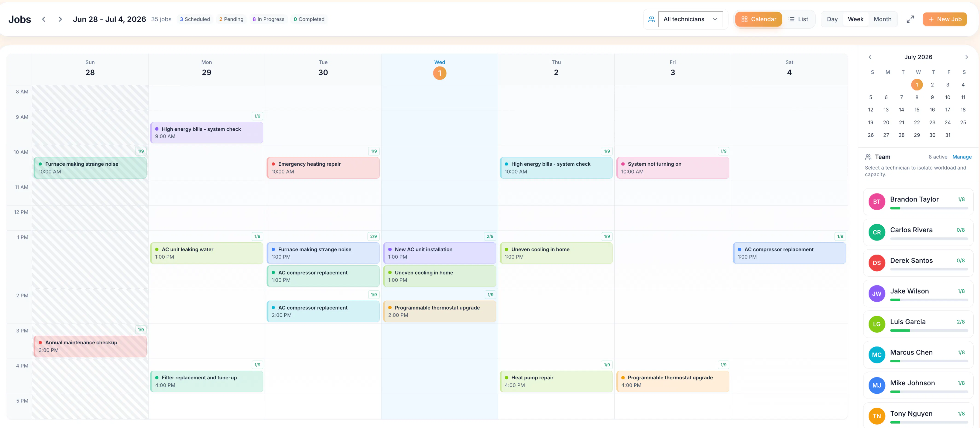This screenshot has height=428, width=980.
Task: Go to previous week using left chevron
Action: tap(44, 19)
